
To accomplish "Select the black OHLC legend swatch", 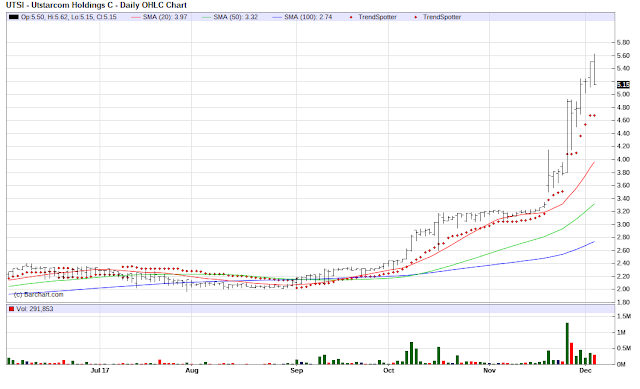I will tap(14, 17).
